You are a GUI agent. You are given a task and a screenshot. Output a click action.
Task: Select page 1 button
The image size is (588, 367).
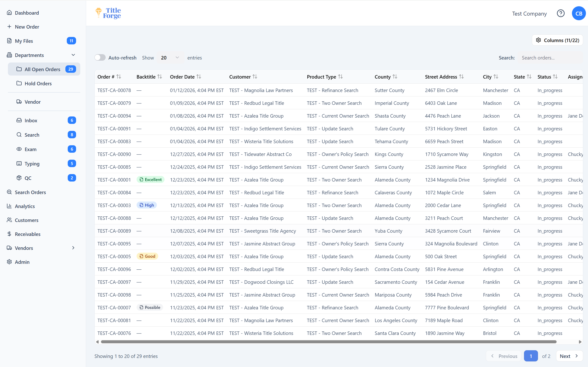(531, 356)
